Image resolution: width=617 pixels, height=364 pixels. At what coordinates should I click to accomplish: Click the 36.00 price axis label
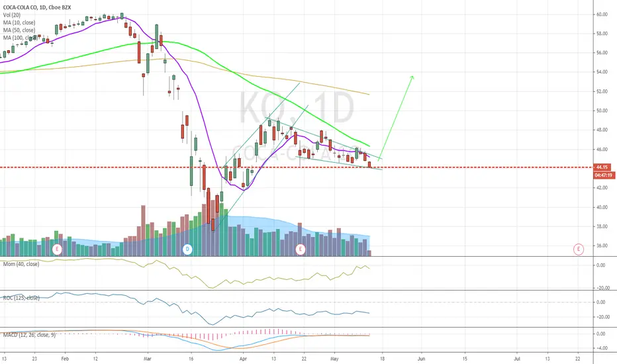[602, 246]
